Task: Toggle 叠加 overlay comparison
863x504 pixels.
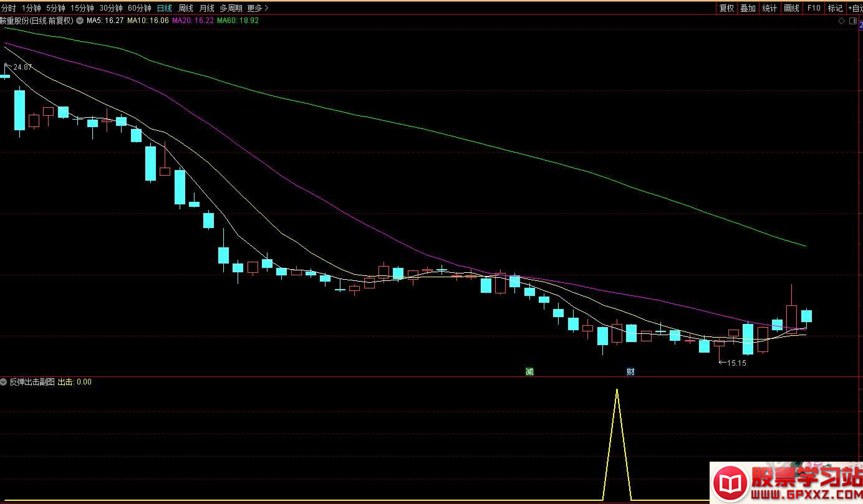Action: (x=748, y=8)
